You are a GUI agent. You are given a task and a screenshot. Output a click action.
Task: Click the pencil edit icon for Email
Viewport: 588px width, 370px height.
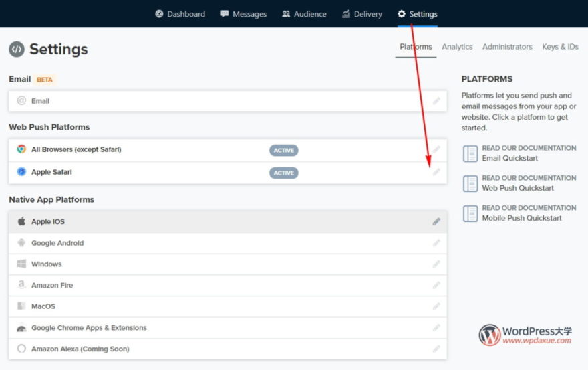(x=436, y=101)
